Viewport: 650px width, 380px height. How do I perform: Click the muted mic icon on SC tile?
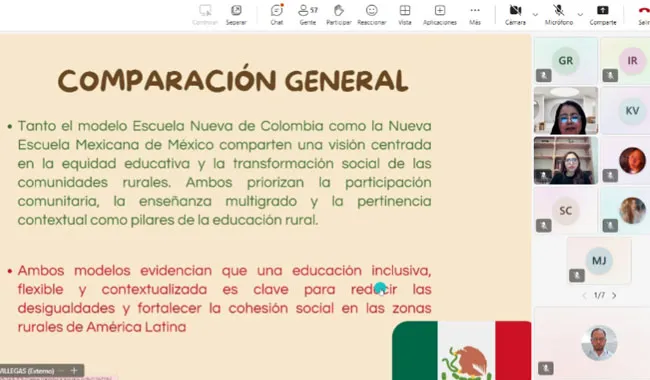[x=543, y=225]
